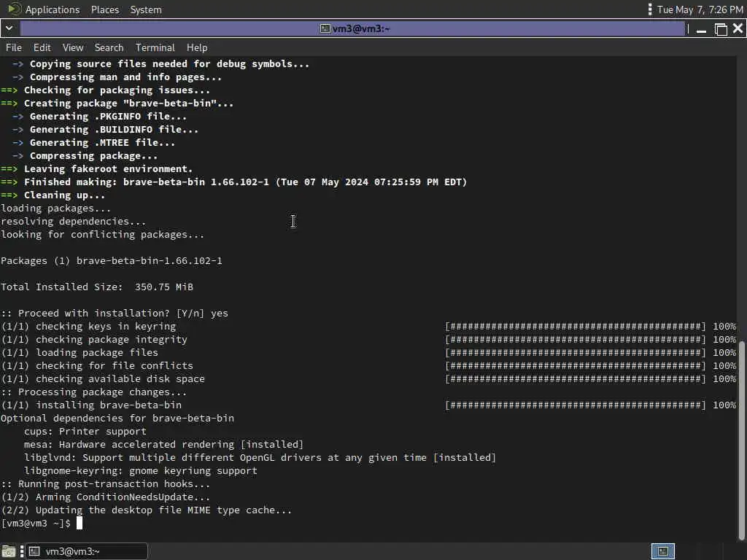The height and width of the screenshot is (560, 747).
Task: Maximize the terminal window
Action: tap(721, 29)
